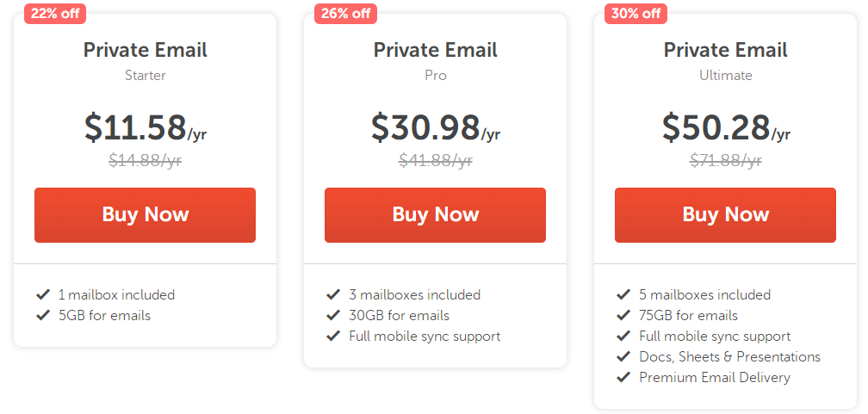
Task: Click checkmark next to 1 mailbox included
Action: click(43, 294)
